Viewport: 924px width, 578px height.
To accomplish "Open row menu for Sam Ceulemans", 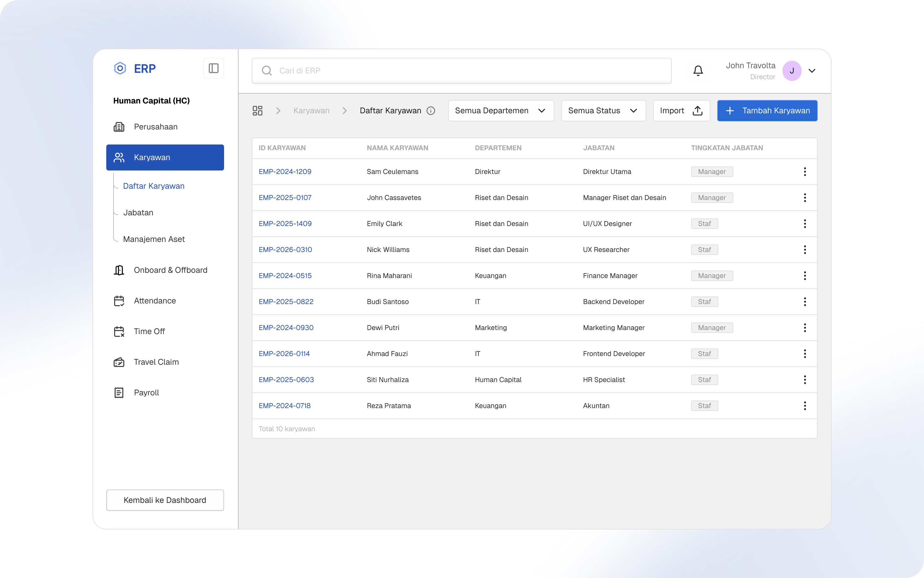I will [x=805, y=172].
